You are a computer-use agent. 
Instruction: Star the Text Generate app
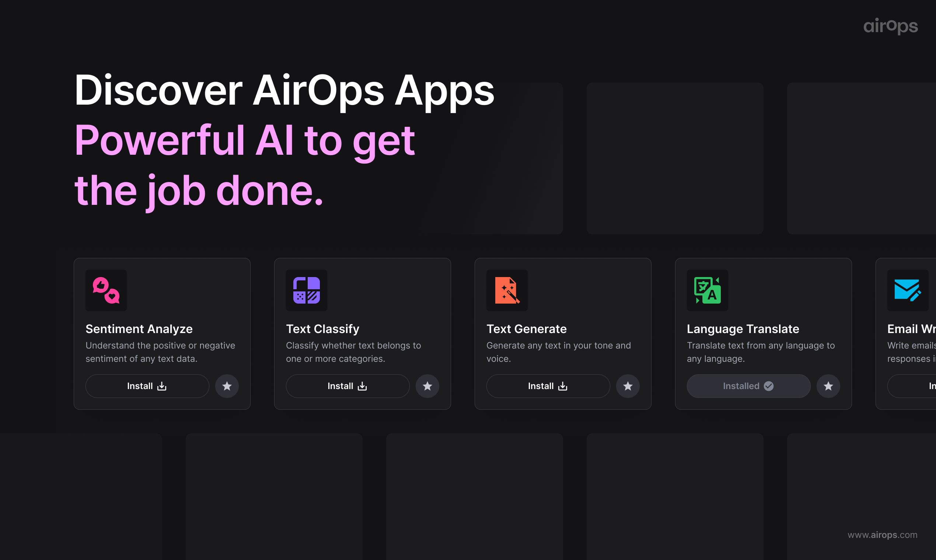click(628, 386)
